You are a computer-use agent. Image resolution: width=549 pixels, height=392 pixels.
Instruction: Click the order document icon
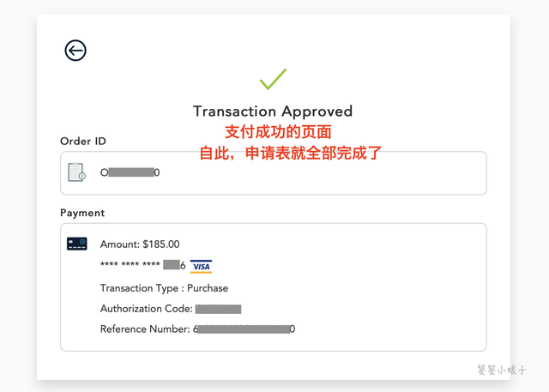(x=77, y=172)
